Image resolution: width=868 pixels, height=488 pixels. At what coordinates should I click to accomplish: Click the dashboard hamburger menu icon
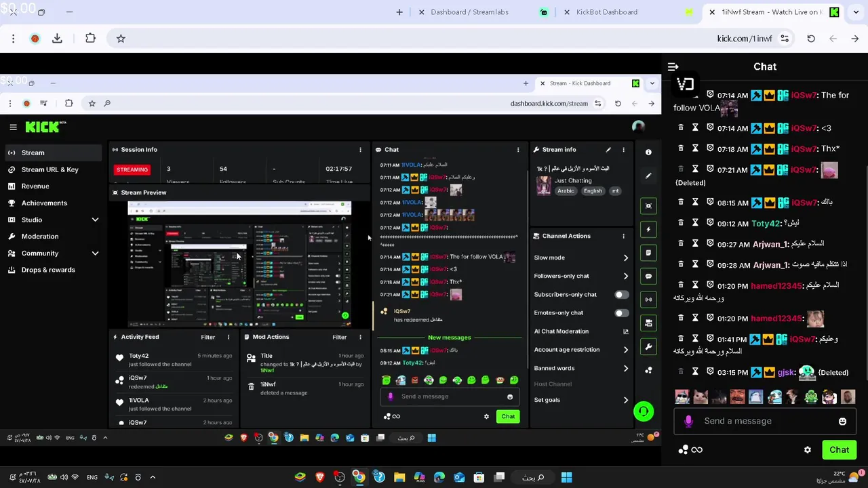point(13,127)
